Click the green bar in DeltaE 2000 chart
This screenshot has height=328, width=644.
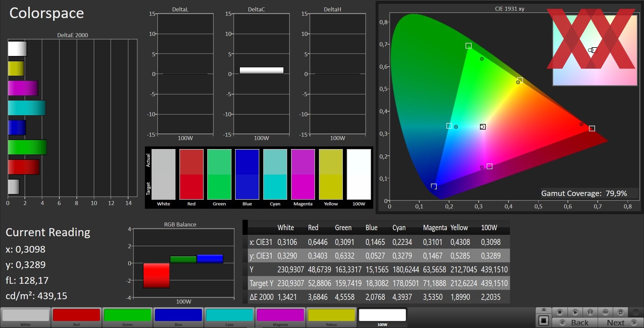(x=27, y=147)
